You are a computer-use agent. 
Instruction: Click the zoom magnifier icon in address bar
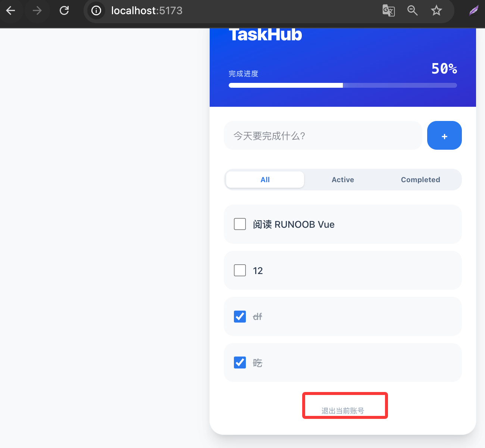(x=412, y=10)
